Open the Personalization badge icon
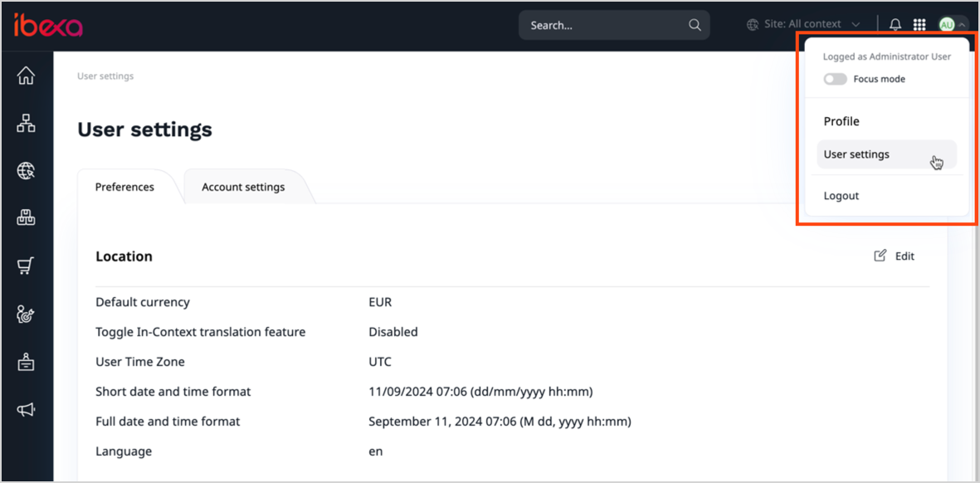 26,362
